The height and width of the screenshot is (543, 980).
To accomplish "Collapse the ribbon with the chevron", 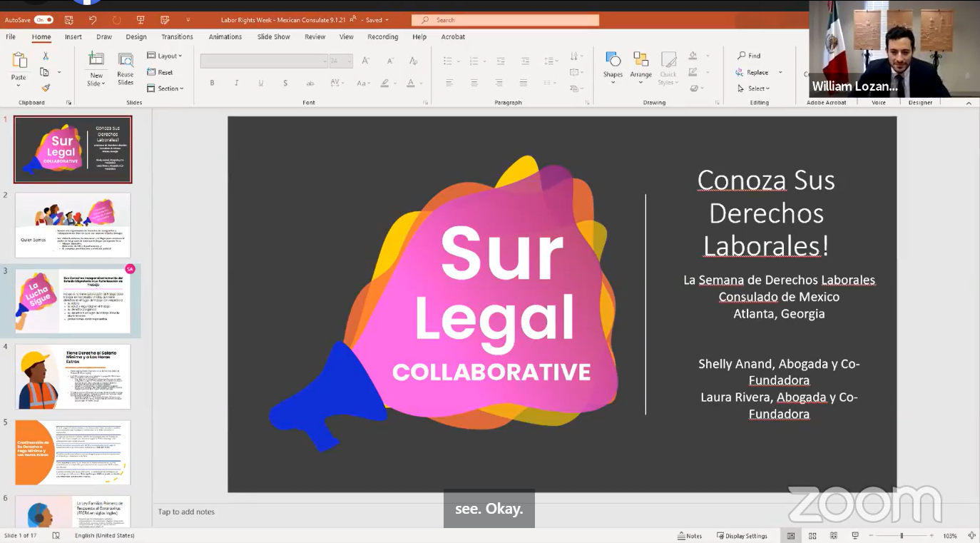I will 969,103.
